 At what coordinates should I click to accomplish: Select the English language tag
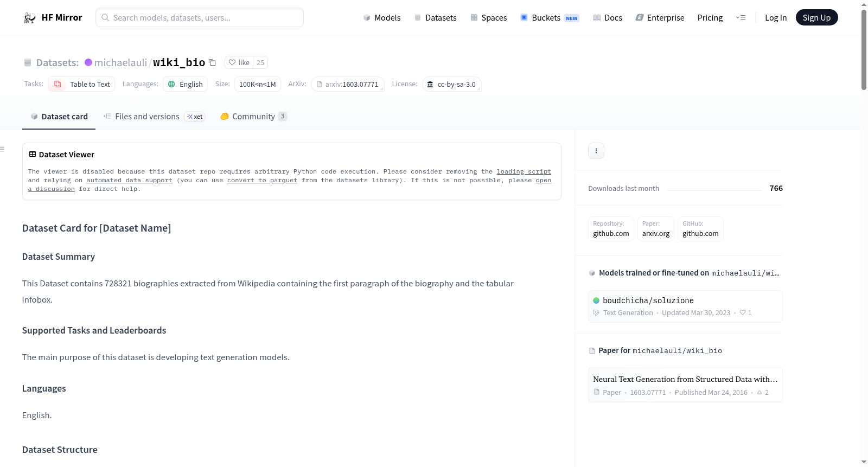click(185, 84)
